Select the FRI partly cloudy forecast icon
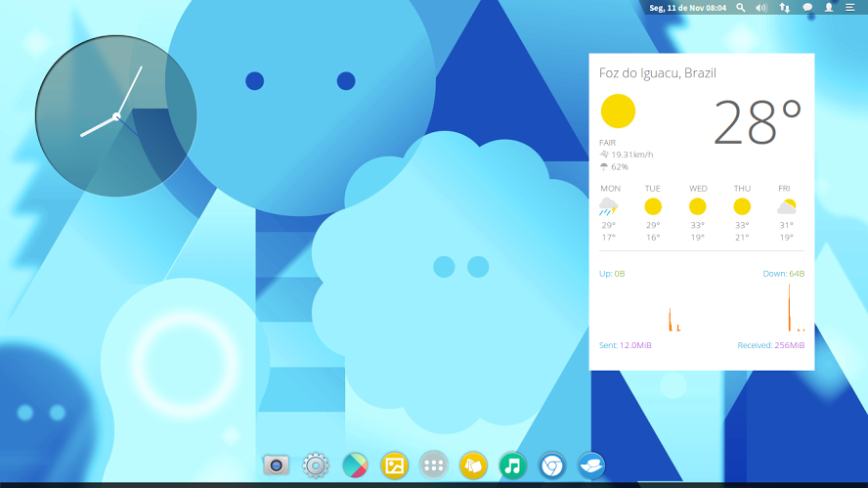This screenshot has width=868, height=488. point(787,206)
